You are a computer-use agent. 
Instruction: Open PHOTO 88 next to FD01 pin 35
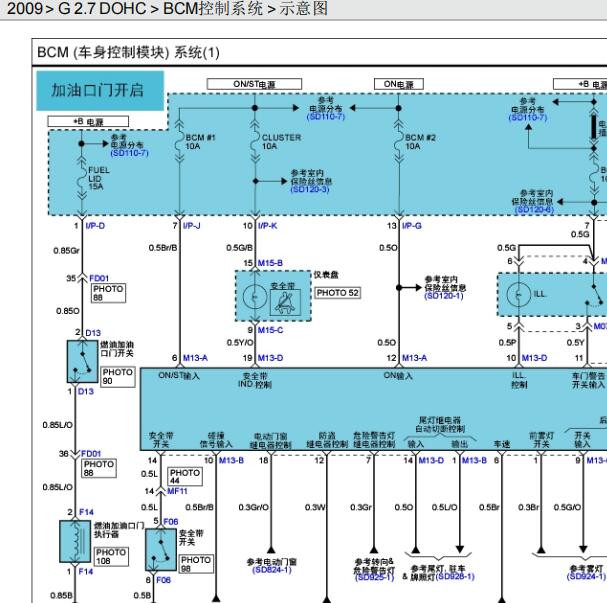pyautogui.click(x=108, y=293)
